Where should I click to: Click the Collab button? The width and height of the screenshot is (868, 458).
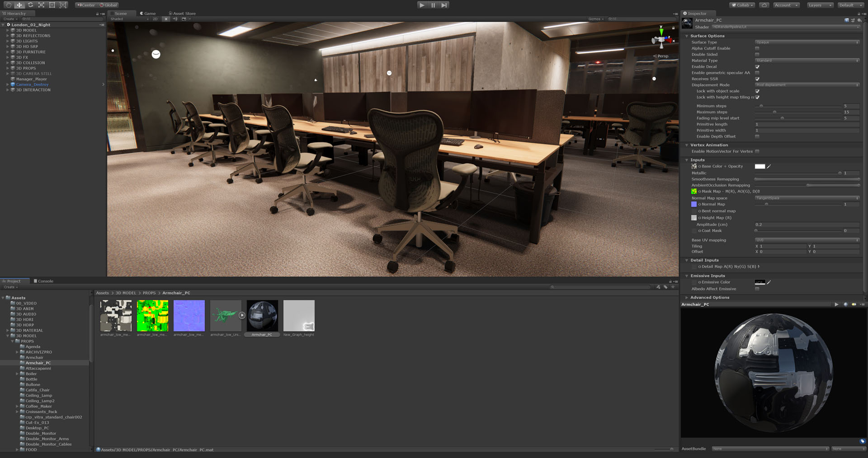pos(742,5)
